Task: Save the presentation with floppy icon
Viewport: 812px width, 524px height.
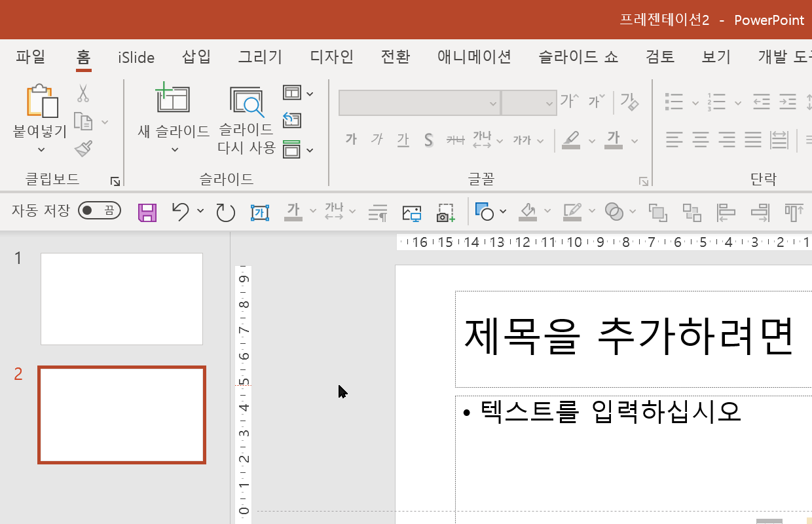Action: click(147, 212)
